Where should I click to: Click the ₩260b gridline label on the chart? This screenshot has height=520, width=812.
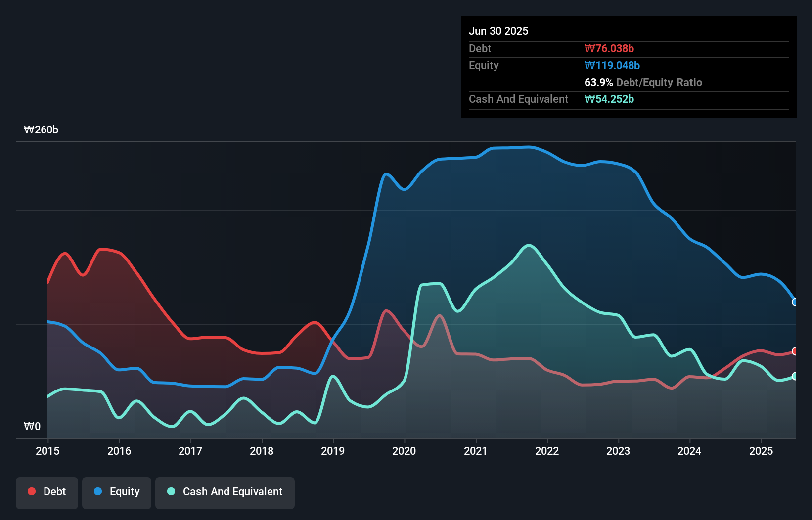[x=42, y=130]
